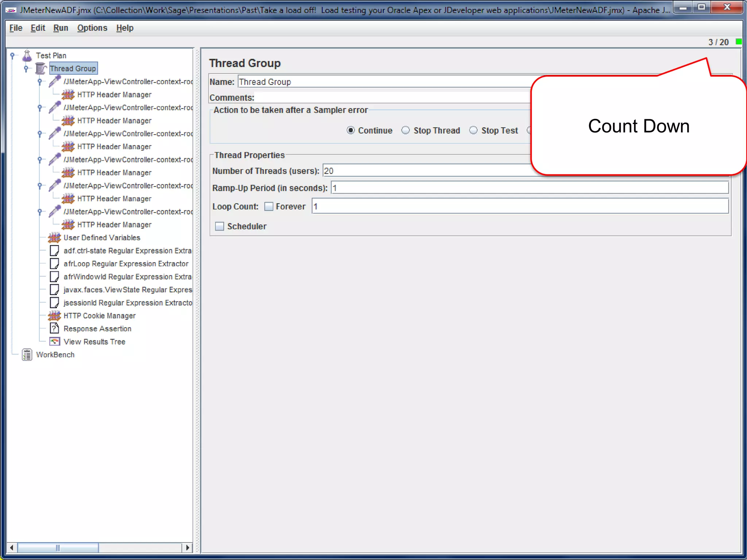The image size is (747, 560).
Task: Select the Continue radio button
Action: pyautogui.click(x=351, y=131)
